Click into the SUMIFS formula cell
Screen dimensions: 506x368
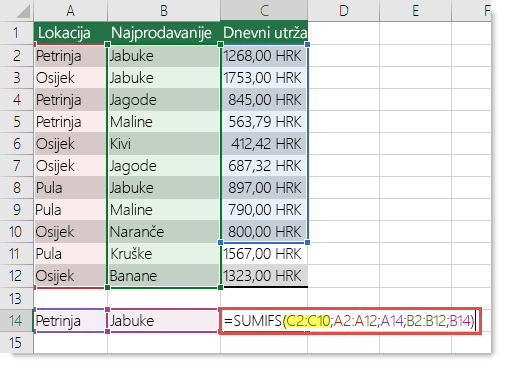[351, 321]
